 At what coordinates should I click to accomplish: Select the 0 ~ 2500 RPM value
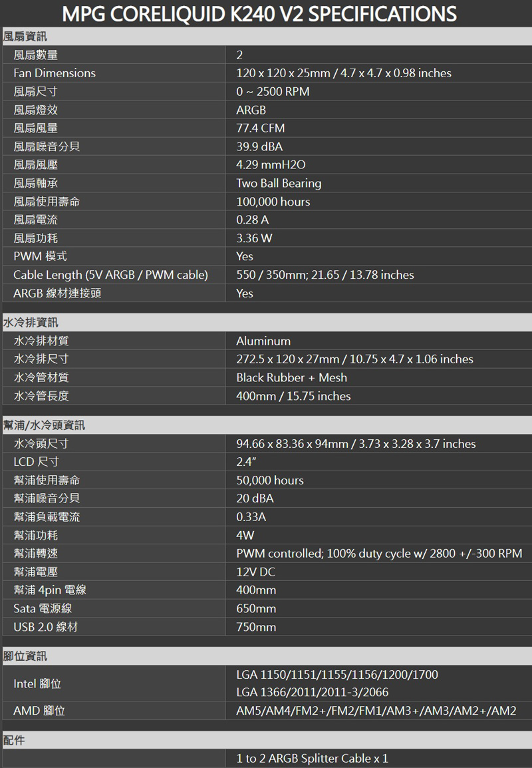(273, 91)
